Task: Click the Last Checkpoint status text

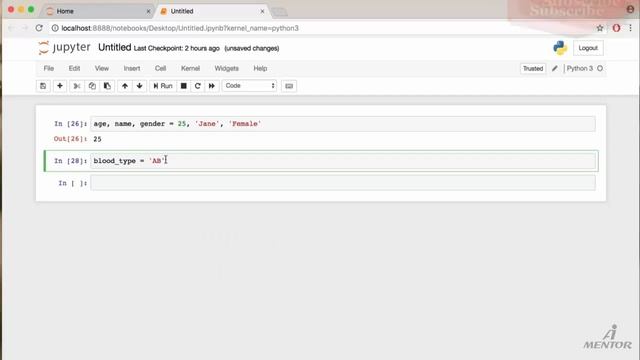Action: click(177, 48)
